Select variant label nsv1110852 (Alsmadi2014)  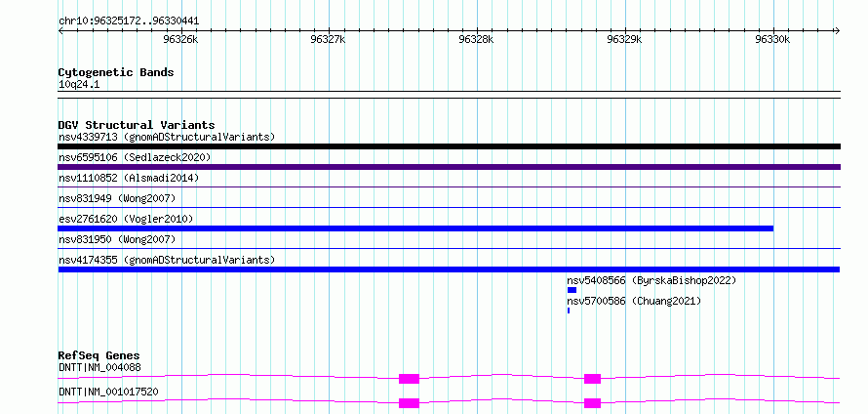point(129,178)
